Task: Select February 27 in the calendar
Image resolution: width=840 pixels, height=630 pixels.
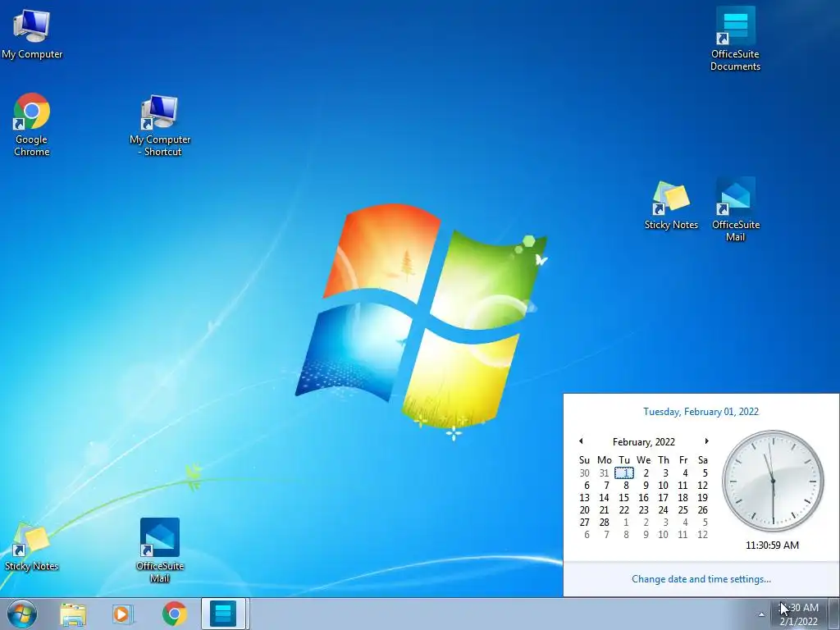Action: pyautogui.click(x=584, y=523)
